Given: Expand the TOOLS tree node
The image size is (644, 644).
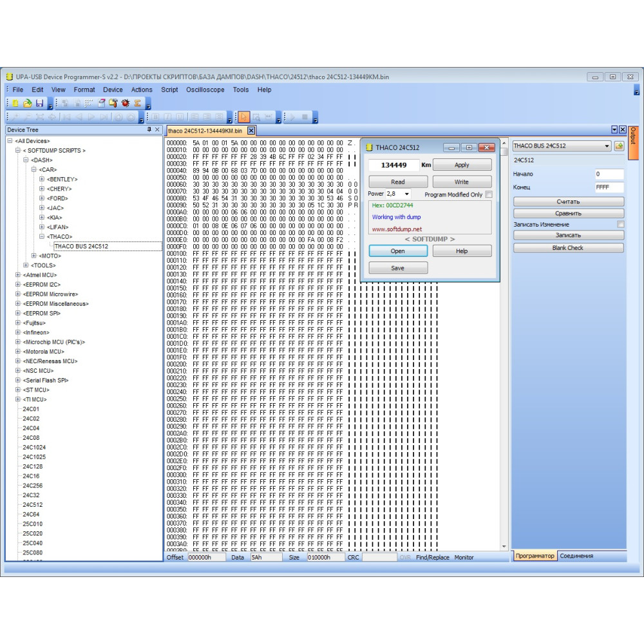Looking at the screenshot, I should 26,265.
